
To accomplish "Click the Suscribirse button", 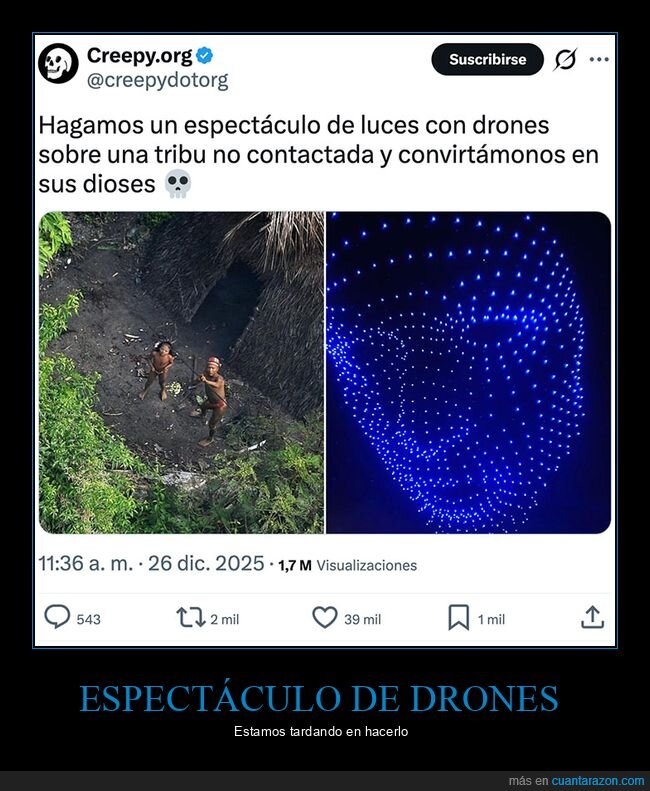I will click(488, 60).
